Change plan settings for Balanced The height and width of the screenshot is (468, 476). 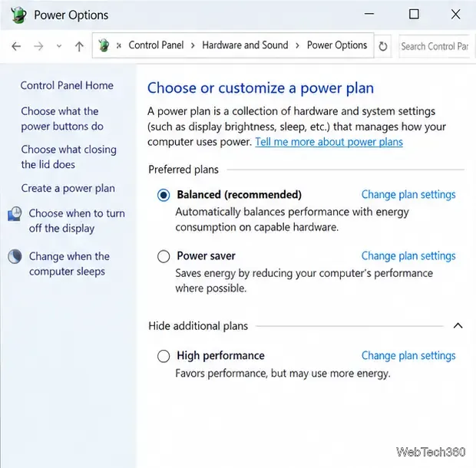pyautogui.click(x=408, y=194)
